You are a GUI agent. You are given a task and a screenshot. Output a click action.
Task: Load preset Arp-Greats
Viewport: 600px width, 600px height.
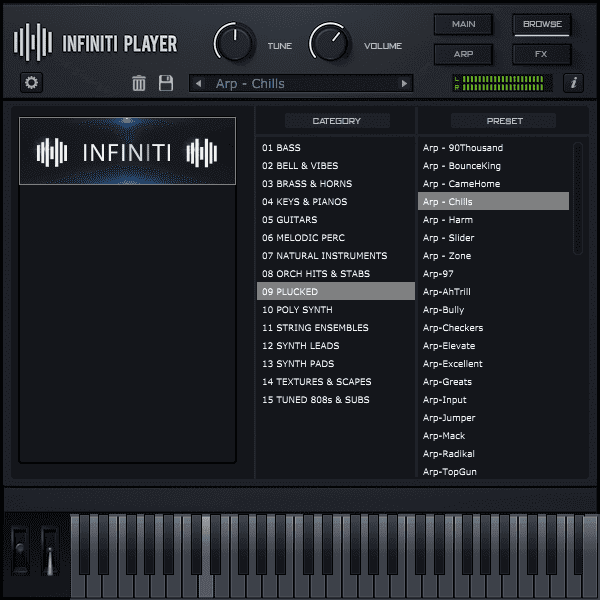coord(494,382)
